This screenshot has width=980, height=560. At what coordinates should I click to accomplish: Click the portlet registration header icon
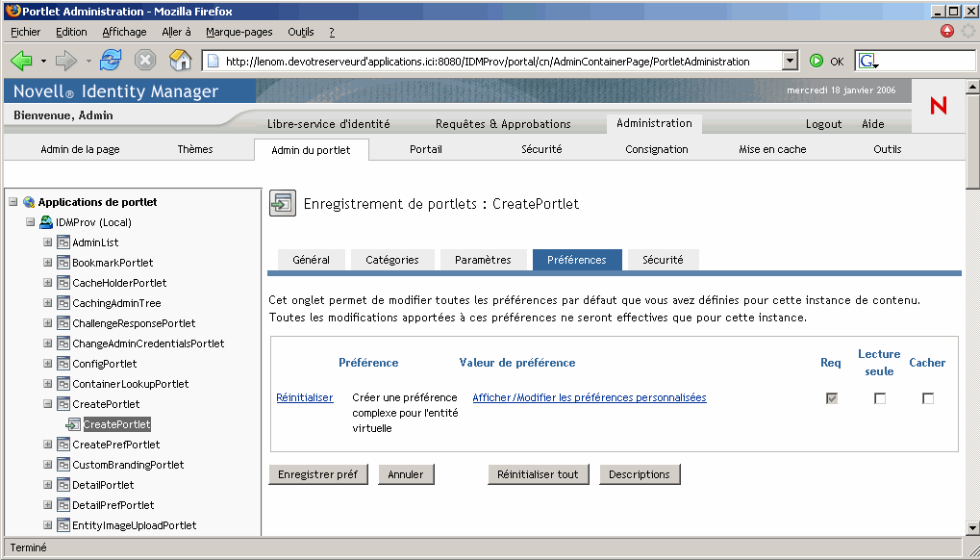pyautogui.click(x=283, y=204)
